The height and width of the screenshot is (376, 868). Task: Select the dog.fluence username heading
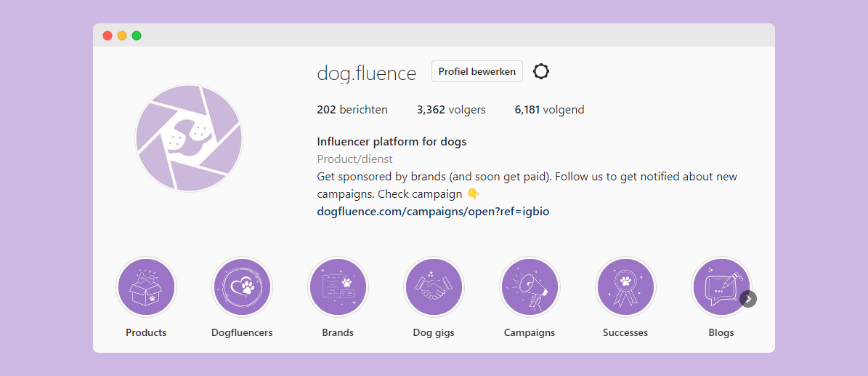(x=367, y=73)
